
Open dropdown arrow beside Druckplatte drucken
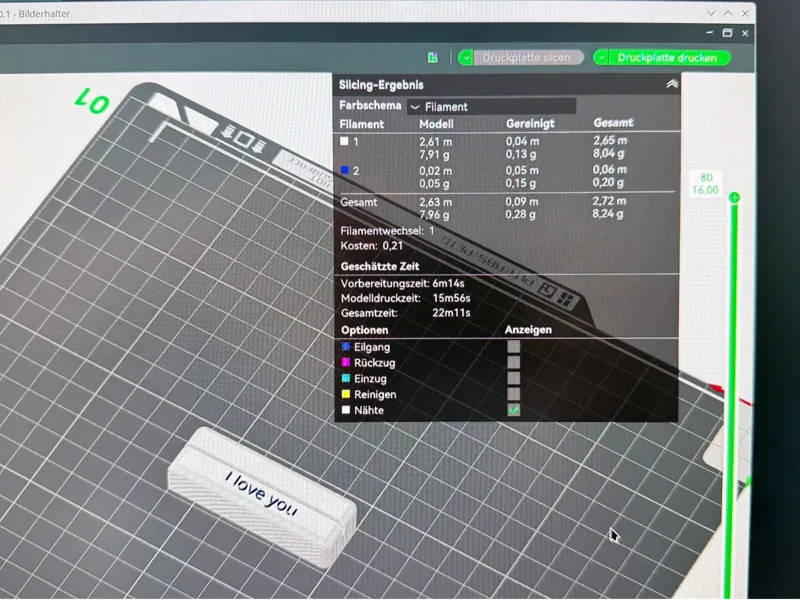601,58
